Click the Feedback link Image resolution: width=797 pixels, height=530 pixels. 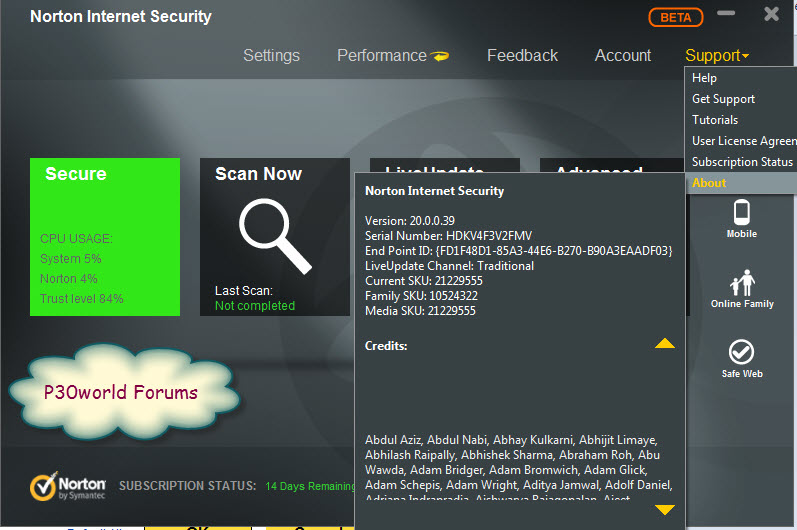point(522,56)
